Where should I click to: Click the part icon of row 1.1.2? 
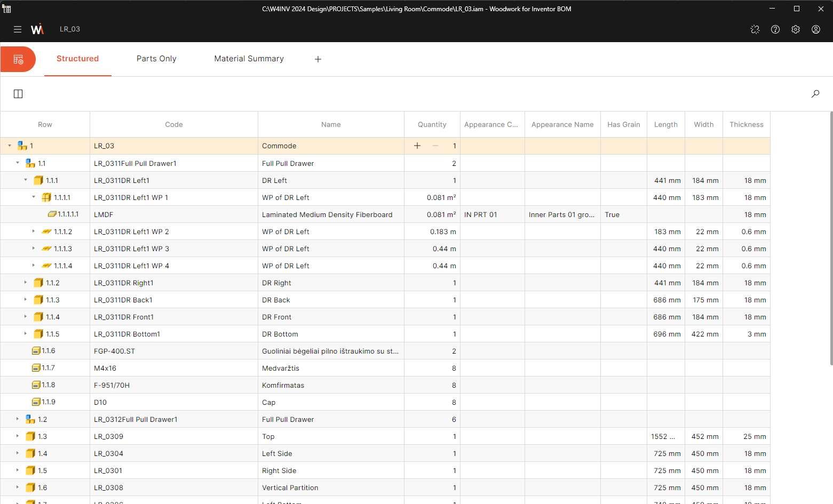click(x=38, y=283)
